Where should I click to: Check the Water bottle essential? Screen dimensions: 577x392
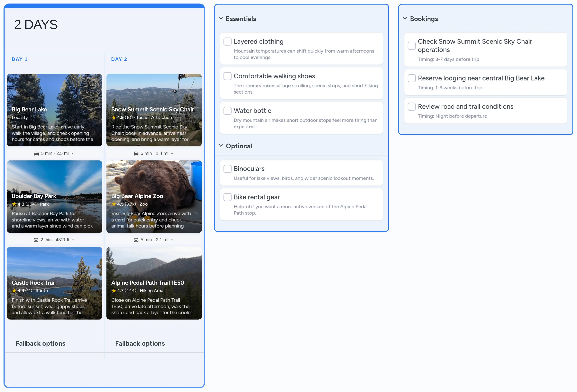tap(227, 111)
